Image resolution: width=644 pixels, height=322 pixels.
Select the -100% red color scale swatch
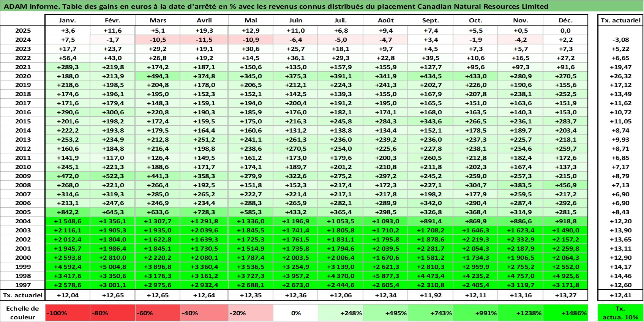point(68,313)
